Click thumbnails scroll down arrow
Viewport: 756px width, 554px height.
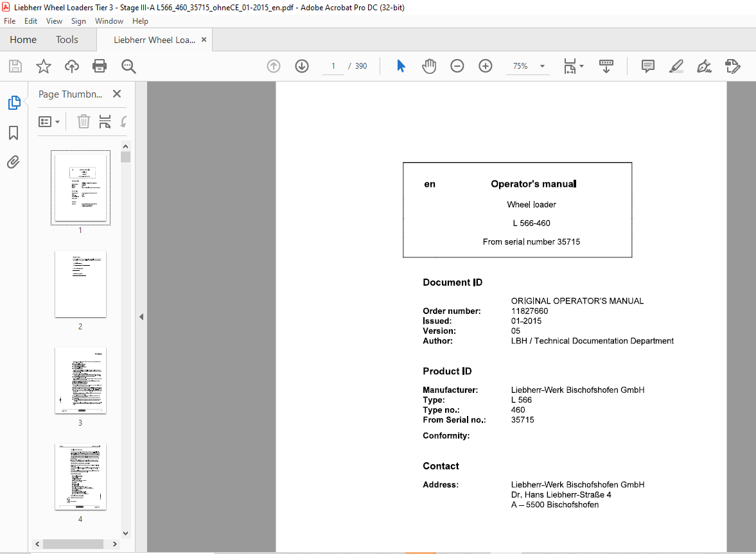(x=125, y=533)
